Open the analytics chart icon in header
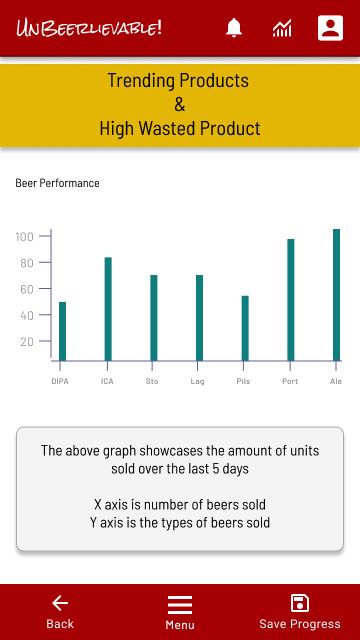Image resolution: width=360 pixels, height=640 pixels. [282, 28]
